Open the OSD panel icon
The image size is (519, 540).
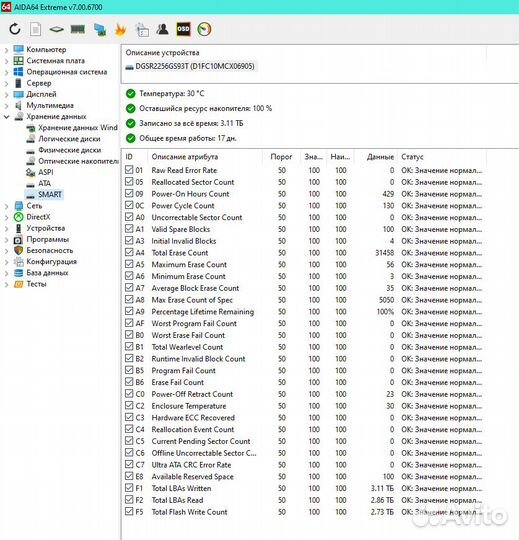pos(183,29)
